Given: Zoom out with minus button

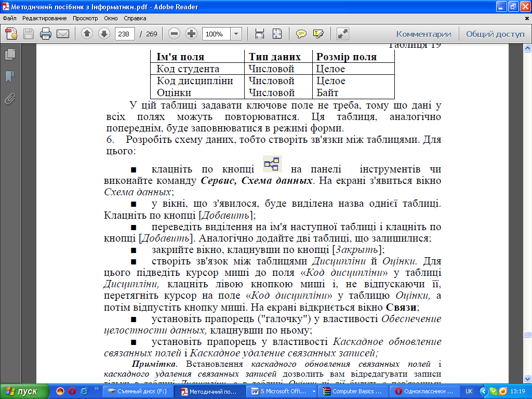Looking at the screenshot, I should click(174, 34).
